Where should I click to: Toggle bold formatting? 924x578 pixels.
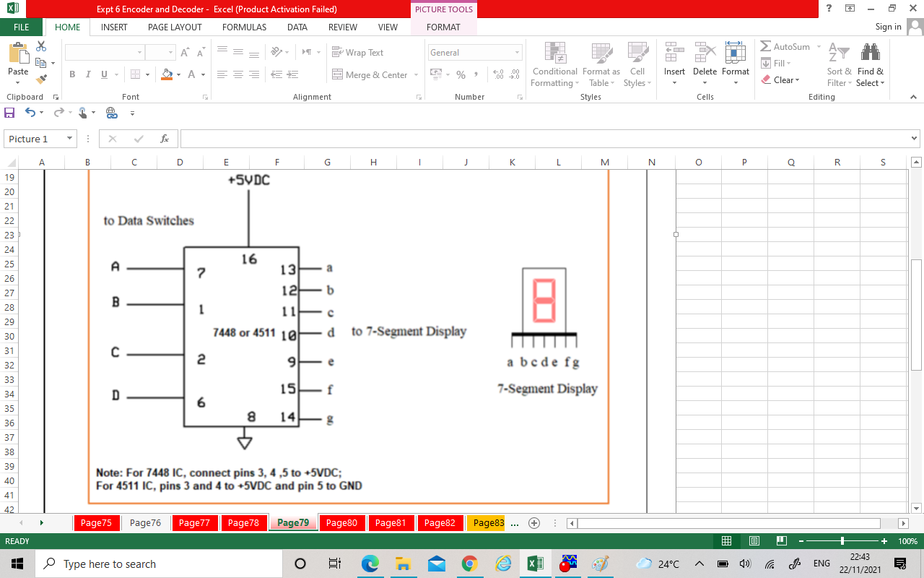pyautogui.click(x=71, y=74)
